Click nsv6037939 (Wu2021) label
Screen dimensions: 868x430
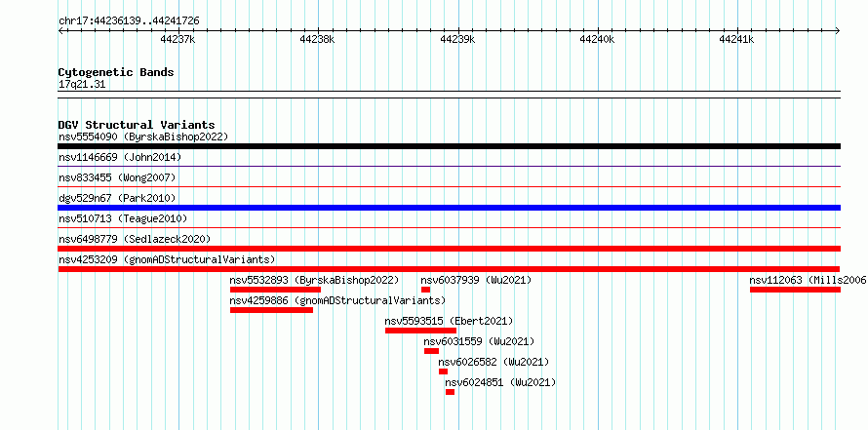[476, 280]
